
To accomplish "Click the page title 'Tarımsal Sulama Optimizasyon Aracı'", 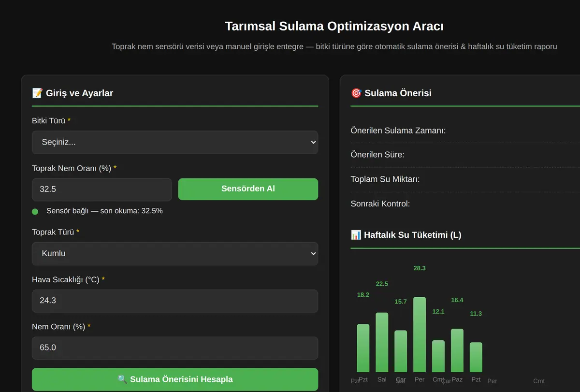I will tap(334, 26).
